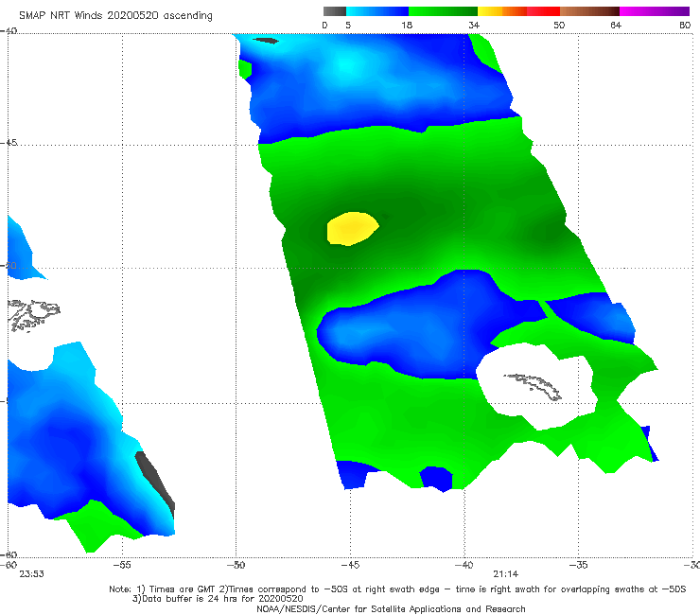
Task: Select the yellow high-wind patch on the map
Action: coord(352,229)
